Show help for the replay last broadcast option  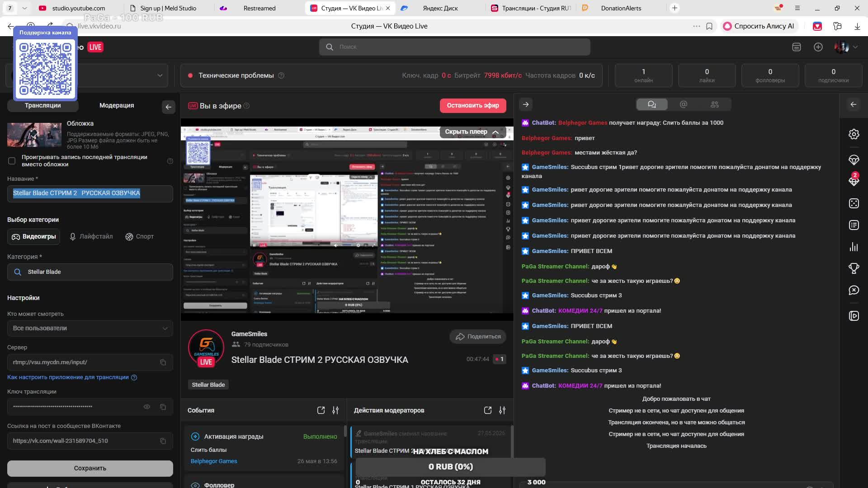coord(170,161)
